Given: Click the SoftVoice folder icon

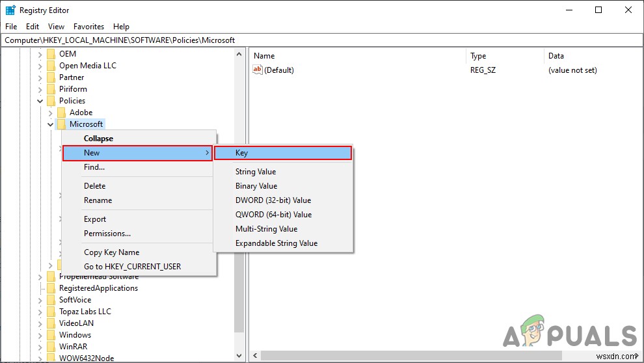Looking at the screenshot, I should coord(51,300).
